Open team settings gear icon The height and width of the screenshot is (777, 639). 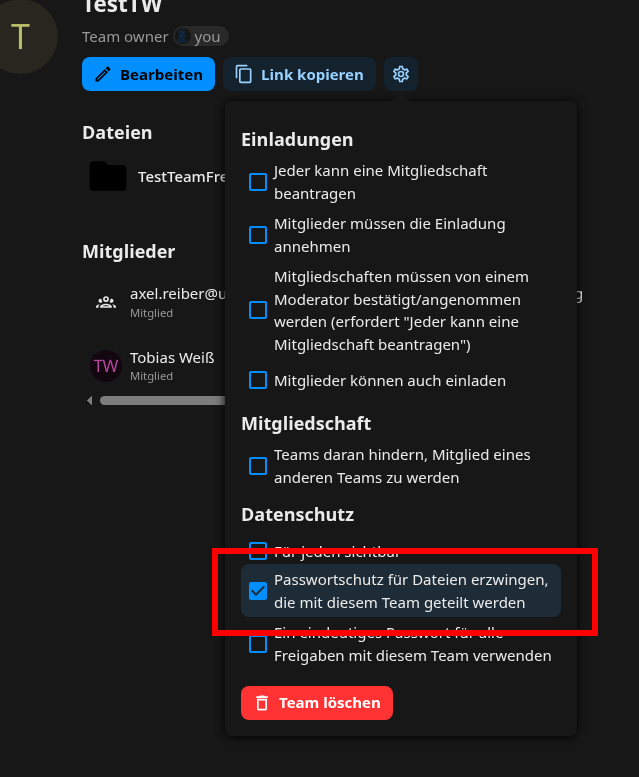coord(401,74)
